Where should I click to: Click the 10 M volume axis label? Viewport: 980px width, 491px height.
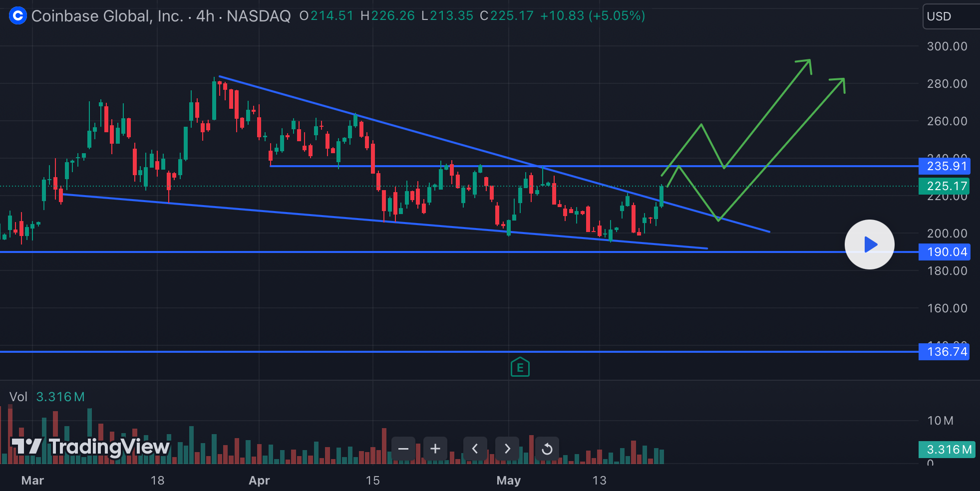940,421
